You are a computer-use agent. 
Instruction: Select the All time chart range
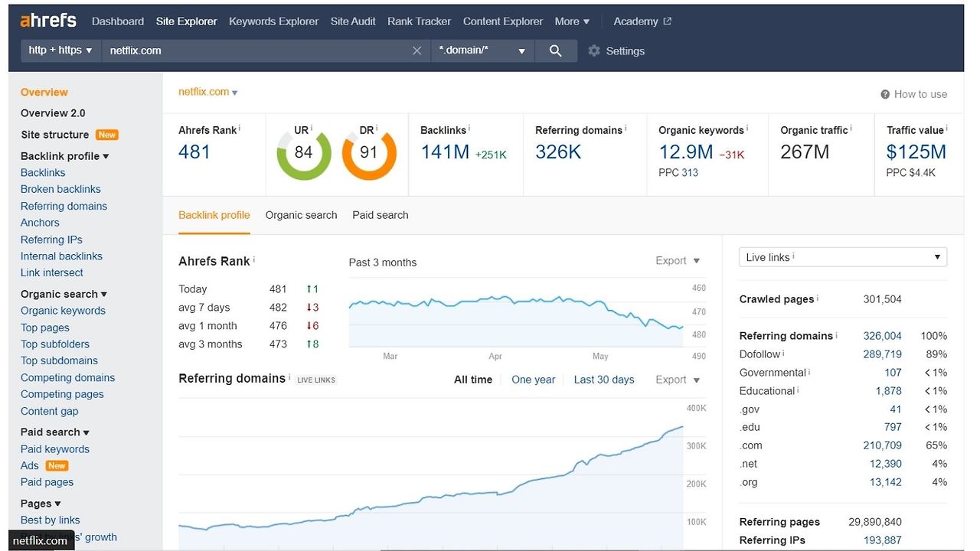473,380
